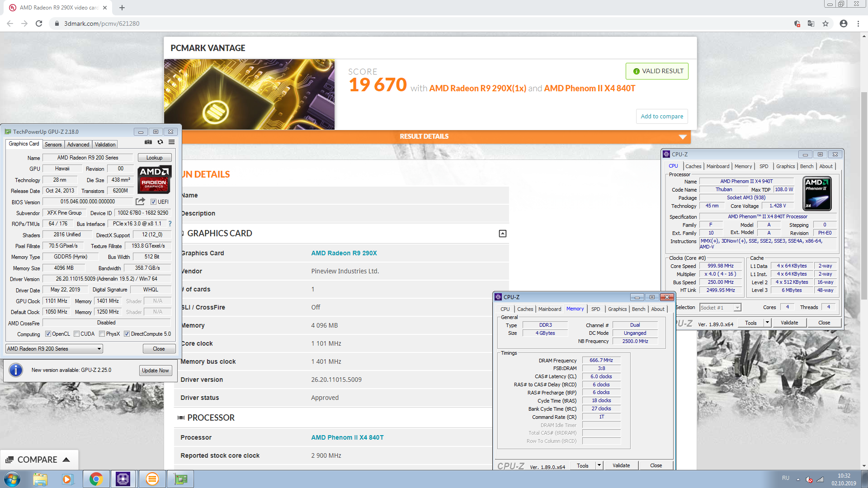Click the network signal tray icon
This screenshot has height=488, width=868.
pos(820,479)
